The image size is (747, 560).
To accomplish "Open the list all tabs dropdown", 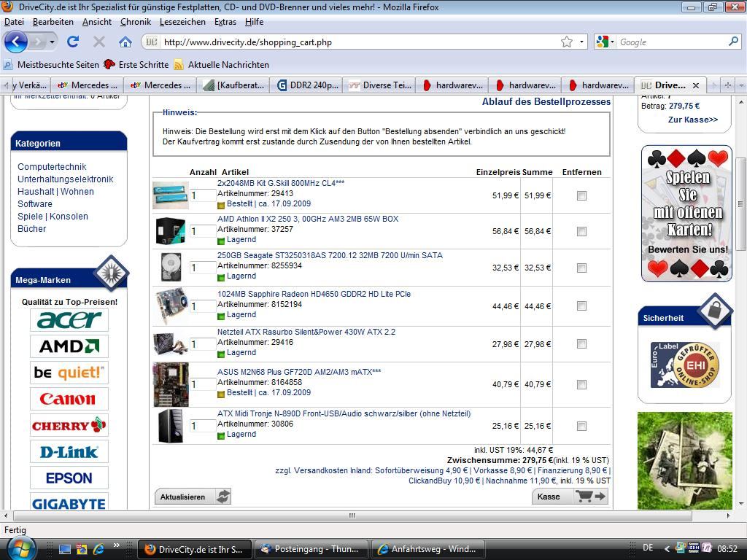I will tap(741, 85).
